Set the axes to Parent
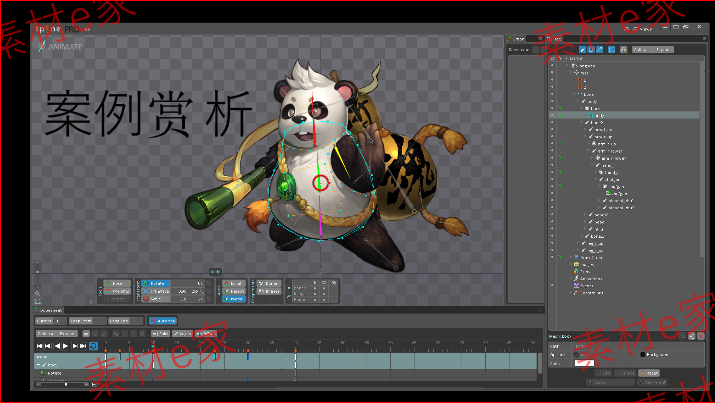The width and height of the screenshot is (715, 403). [x=234, y=291]
